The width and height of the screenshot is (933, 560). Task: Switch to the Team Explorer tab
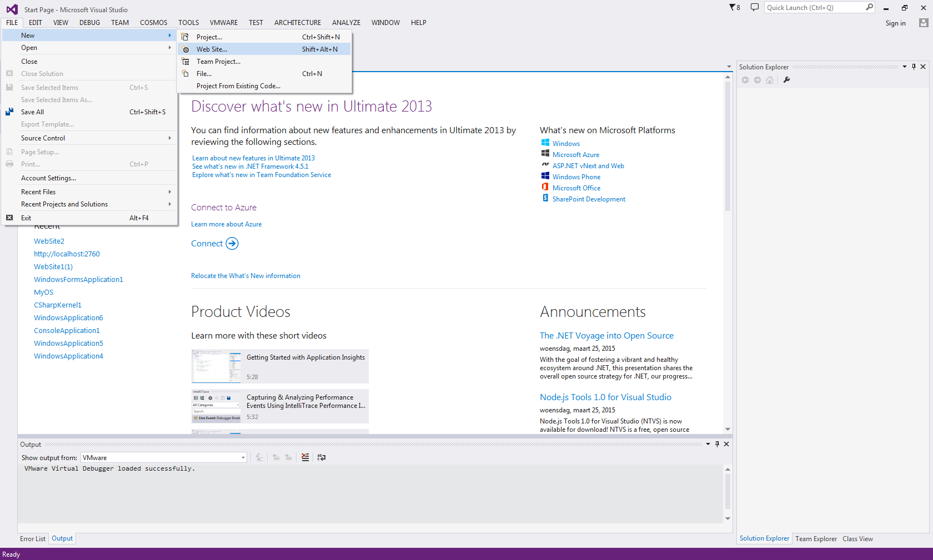[816, 538]
